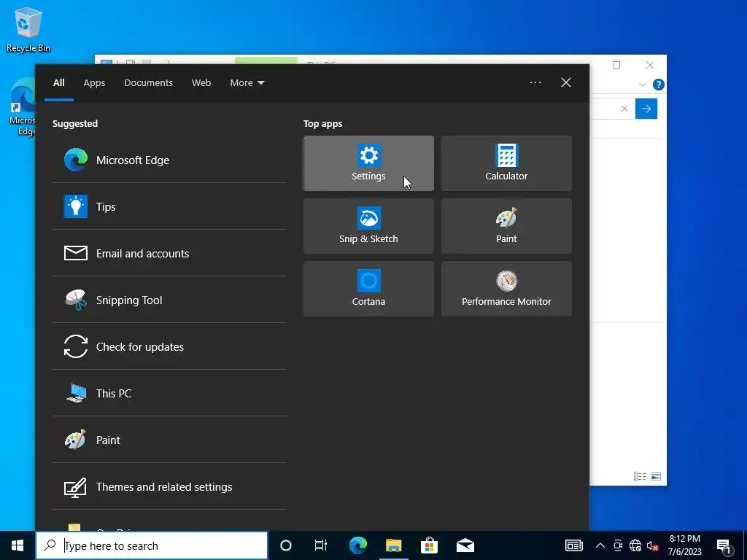Image resolution: width=747 pixels, height=560 pixels.
Task: Open Recycle Bin desktop icon
Action: [x=28, y=29]
